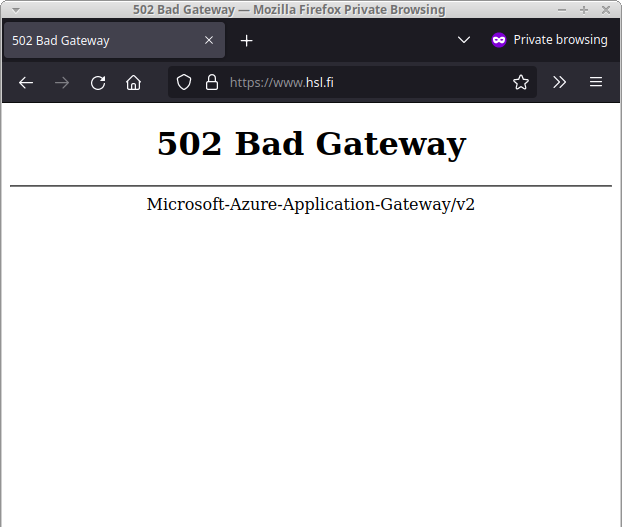Click the forward navigation arrow
This screenshot has height=527, width=622.
pos(62,82)
